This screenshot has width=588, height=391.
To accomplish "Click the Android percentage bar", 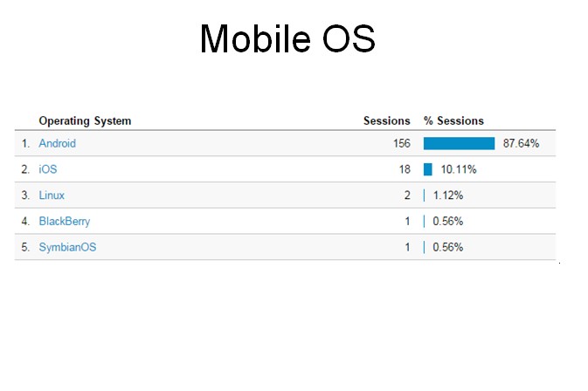I will (x=459, y=143).
